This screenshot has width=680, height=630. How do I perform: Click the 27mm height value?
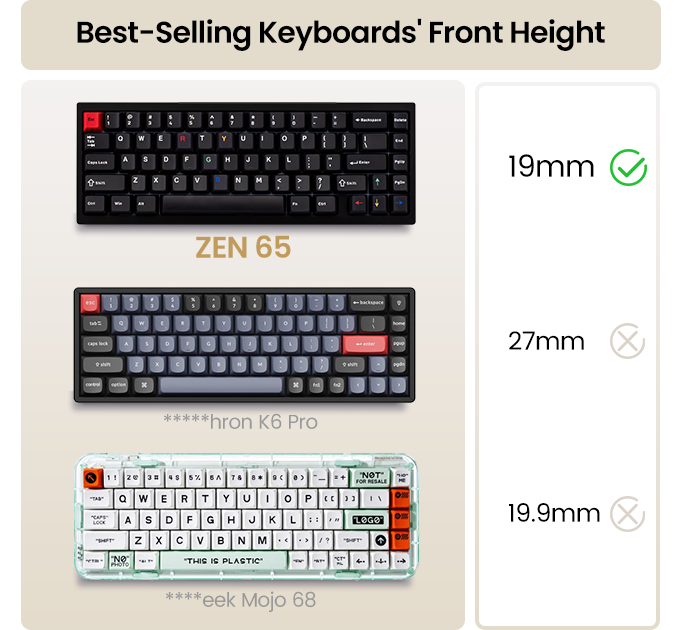pyautogui.click(x=546, y=341)
